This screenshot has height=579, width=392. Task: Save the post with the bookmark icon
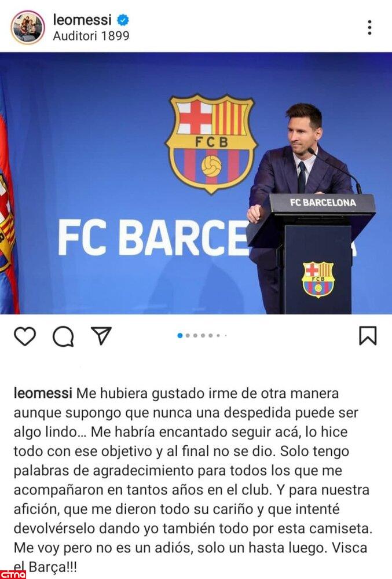(x=368, y=336)
